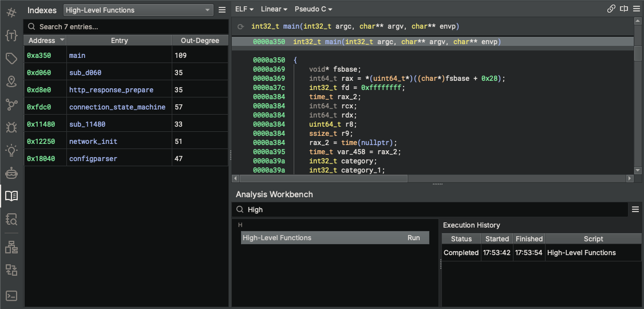Click the Status column header in Execution History

tap(461, 238)
